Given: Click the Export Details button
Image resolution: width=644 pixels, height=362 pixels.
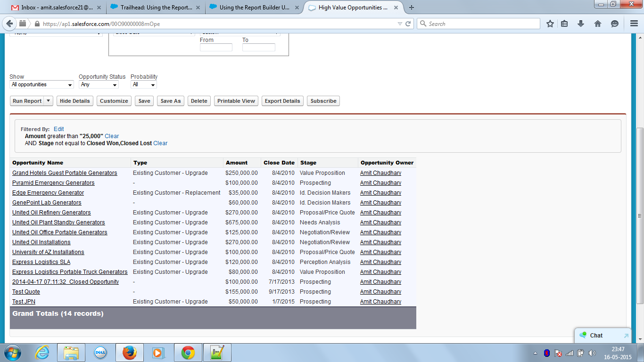Looking at the screenshot, I should click(x=282, y=101).
